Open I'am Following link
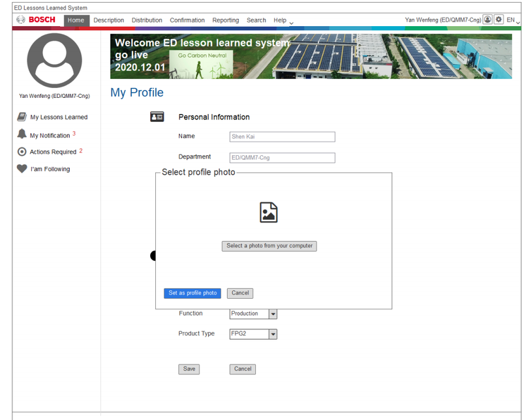The height and width of the screenshot is (420, 522). [50, 169]
